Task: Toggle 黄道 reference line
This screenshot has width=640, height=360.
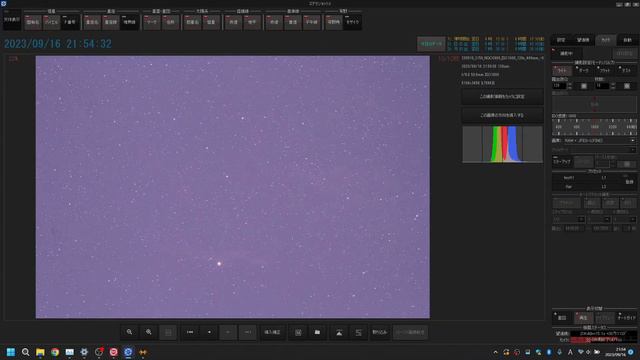Action: pyautogui.click(x=293, y=22)
